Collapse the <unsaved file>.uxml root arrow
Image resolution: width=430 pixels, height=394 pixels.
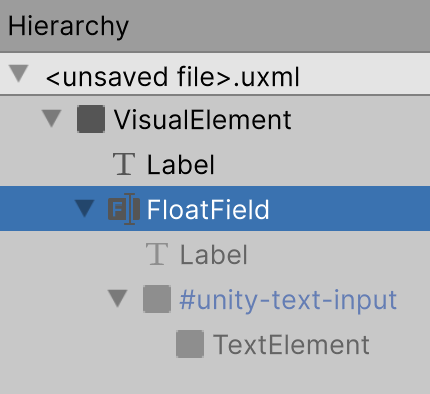(x=19, y=74)
